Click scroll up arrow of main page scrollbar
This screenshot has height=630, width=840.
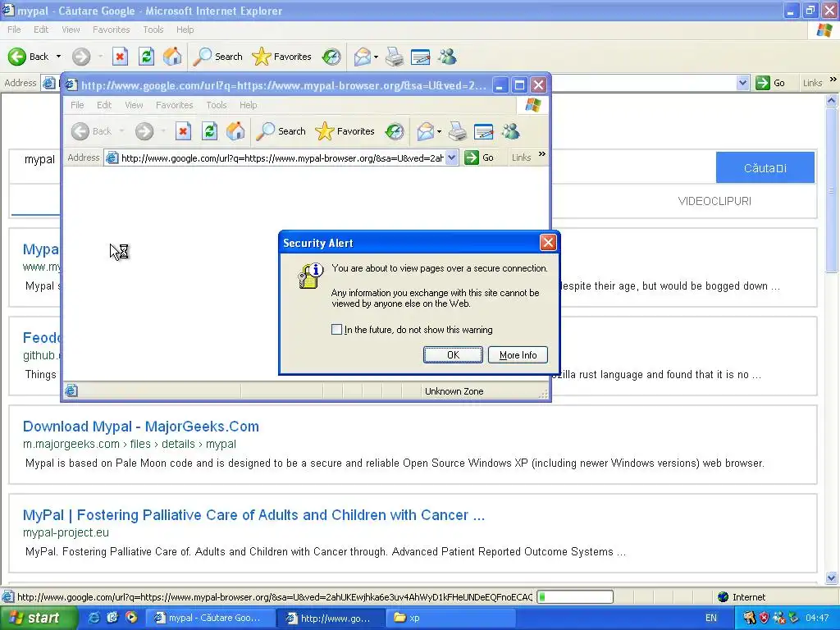click(832, 100)
